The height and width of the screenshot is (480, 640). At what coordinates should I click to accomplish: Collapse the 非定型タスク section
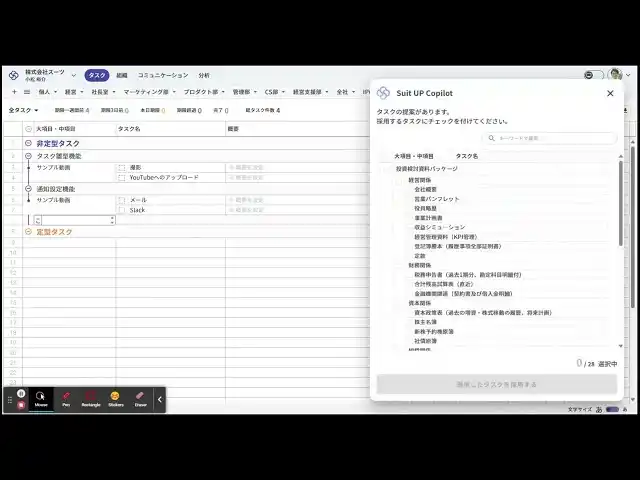click(28, 144)
